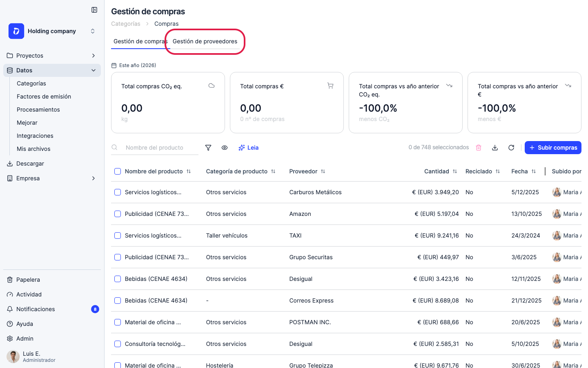Sort by Fecha column
588x368 pixels.
534,171
